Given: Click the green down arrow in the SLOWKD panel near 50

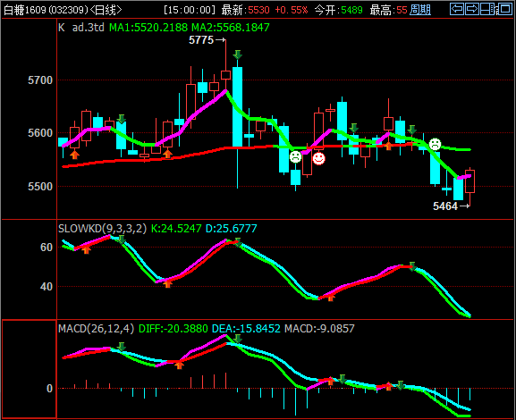Looking at the screenshot, I should (412, 266).
